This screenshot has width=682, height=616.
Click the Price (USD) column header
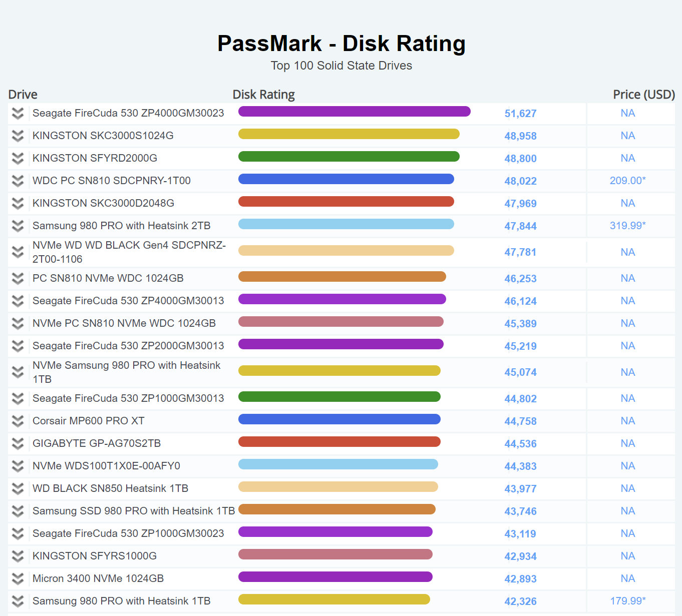click(643, 95)
